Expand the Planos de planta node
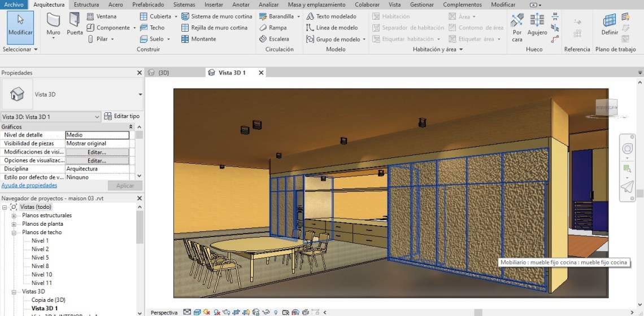Viewport: 644px width, 316px height. [x=14, y=224]
